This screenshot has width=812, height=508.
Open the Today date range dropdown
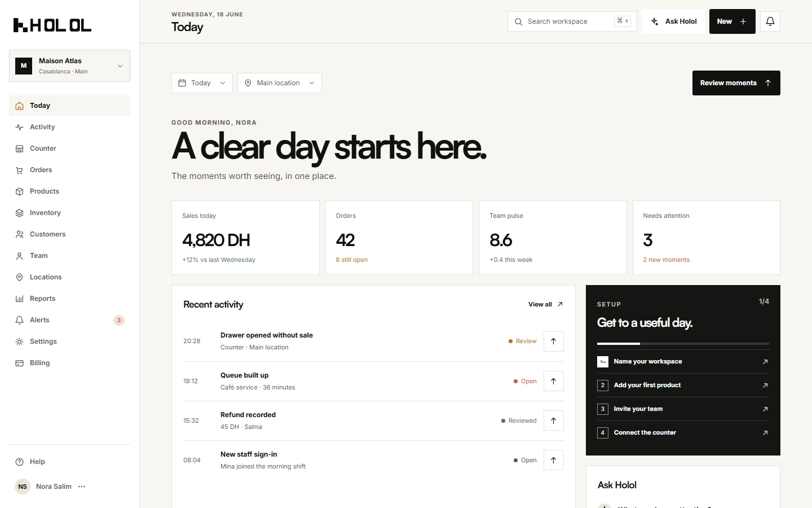202,83
